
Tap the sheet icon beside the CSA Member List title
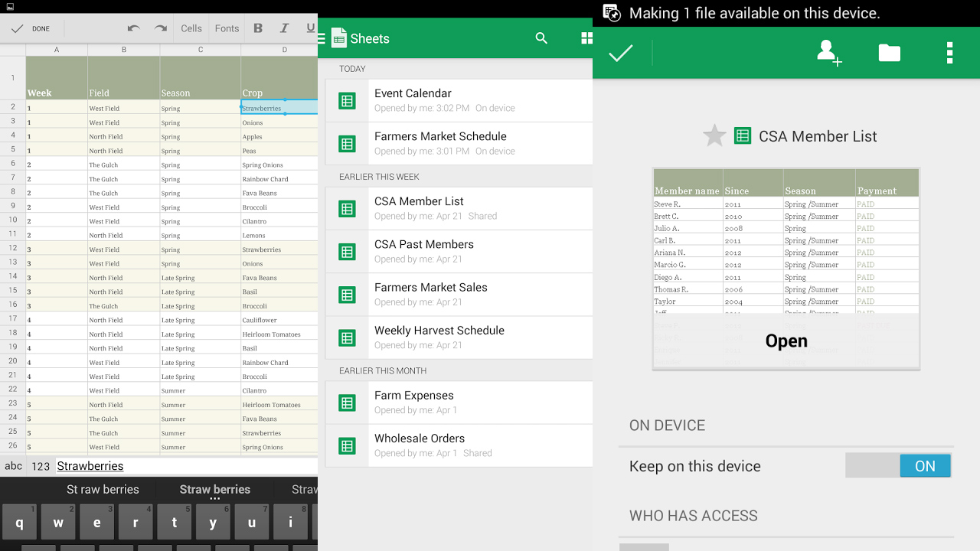click(x=743, y=135)
